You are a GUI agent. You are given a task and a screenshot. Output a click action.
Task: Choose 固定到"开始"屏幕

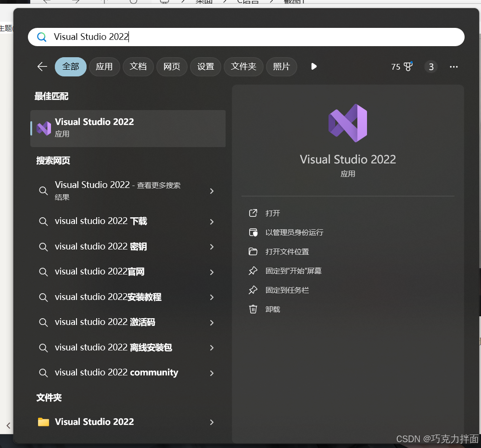[x=293, y=271]
